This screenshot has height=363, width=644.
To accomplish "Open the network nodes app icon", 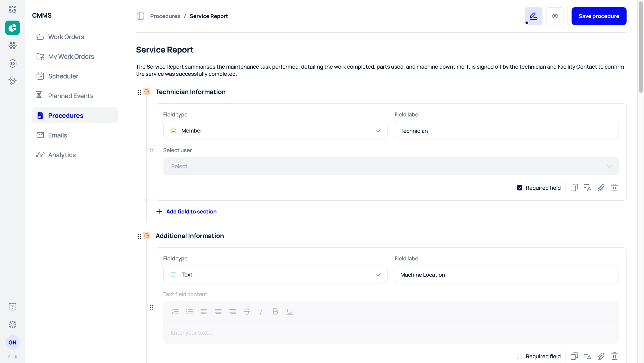I will 12,45.
